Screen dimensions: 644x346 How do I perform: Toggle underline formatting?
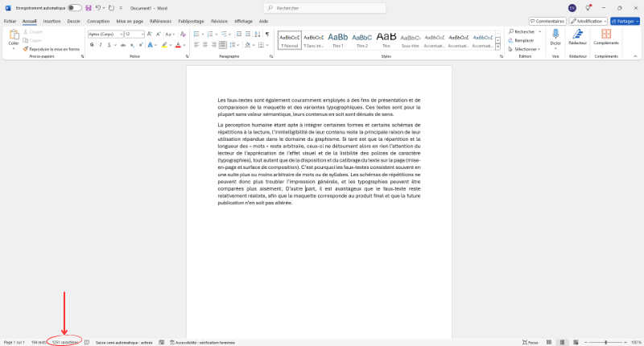tap(109, 45)
